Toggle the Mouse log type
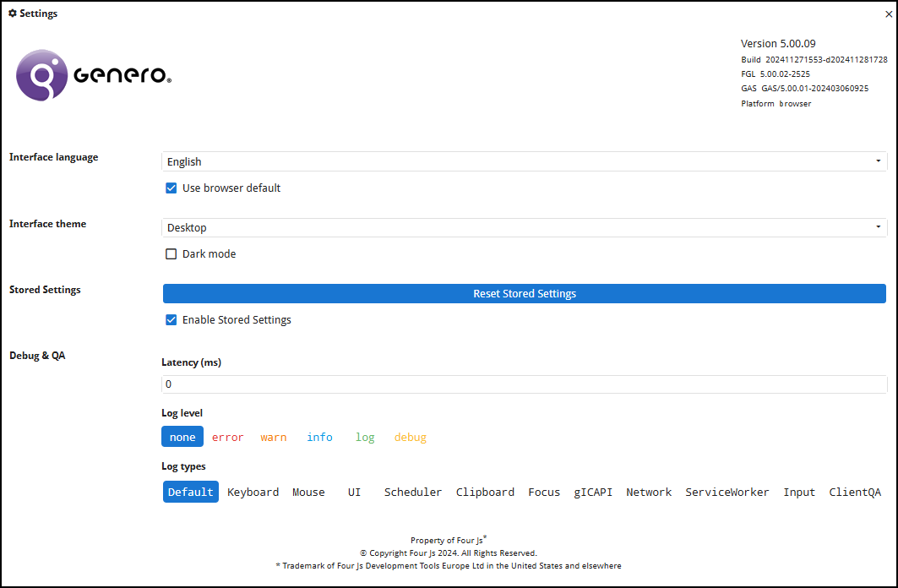Viewport: 898px width, 588px height. [x=308, y=493]
